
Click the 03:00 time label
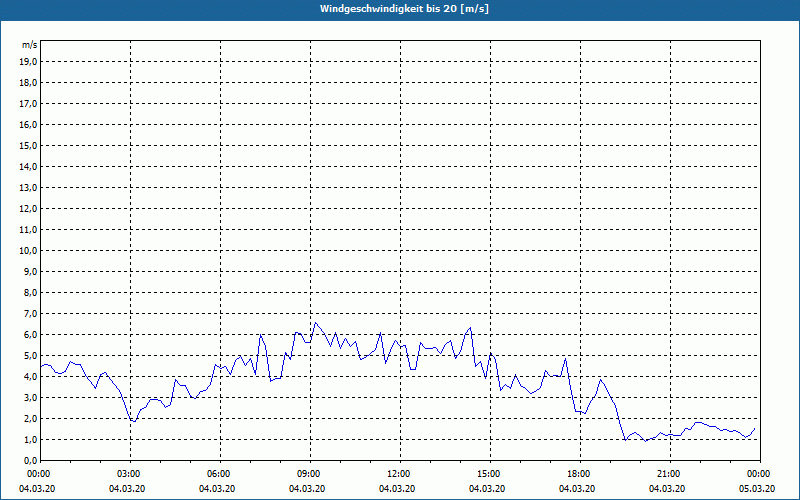(x=131, y=474)
